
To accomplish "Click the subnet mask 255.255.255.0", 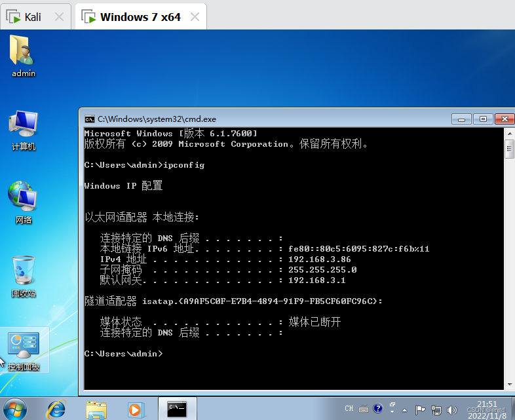I will tap(322, 270).
